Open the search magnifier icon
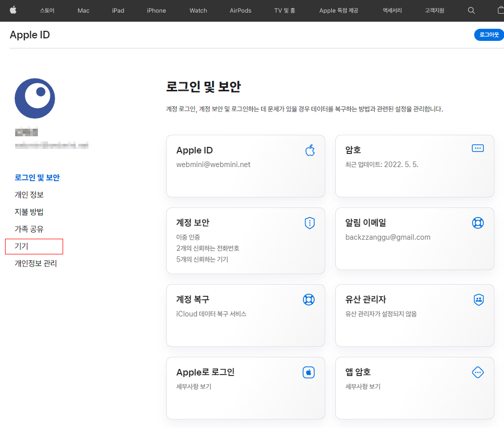The image size is (504, 428). (471, 11)
